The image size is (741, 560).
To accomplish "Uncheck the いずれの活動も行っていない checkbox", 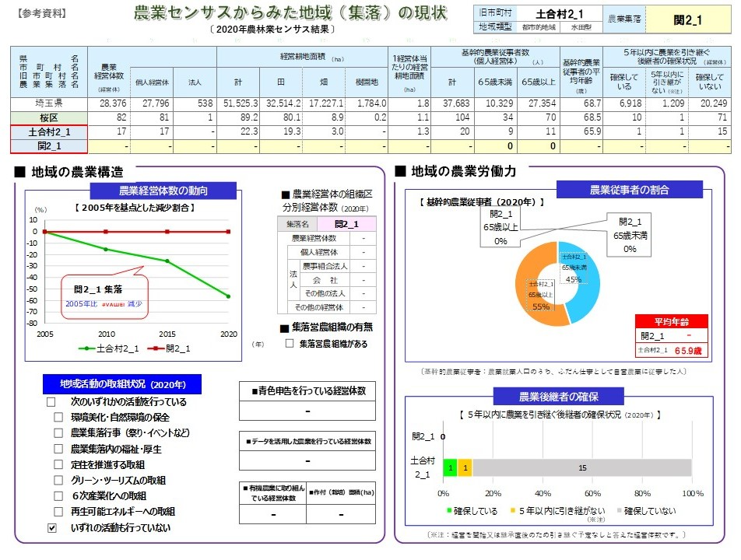I will [52, 528].
